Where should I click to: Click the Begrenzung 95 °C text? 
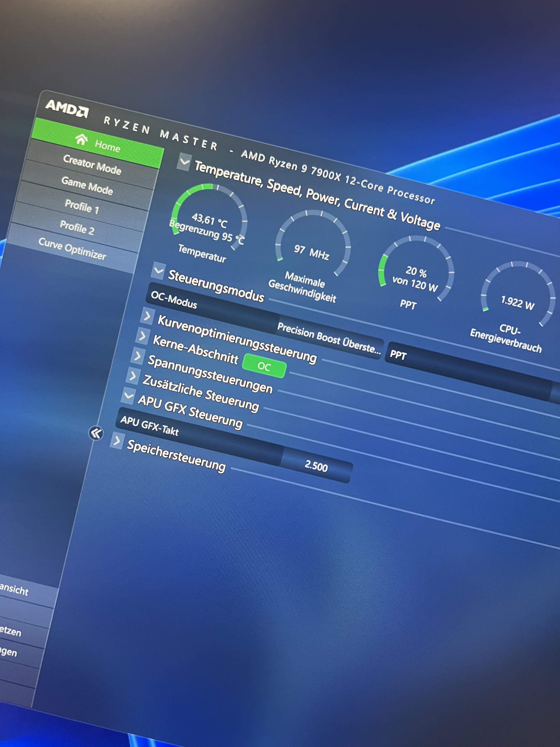(207, 232)
